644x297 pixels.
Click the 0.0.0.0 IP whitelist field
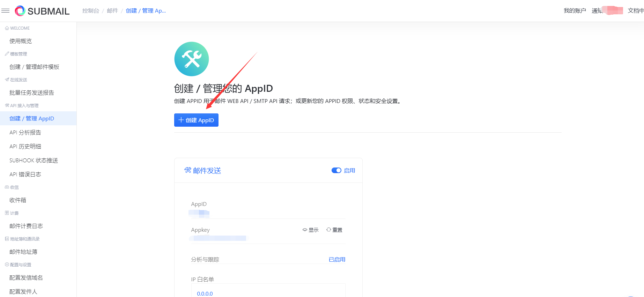(268, 290)
